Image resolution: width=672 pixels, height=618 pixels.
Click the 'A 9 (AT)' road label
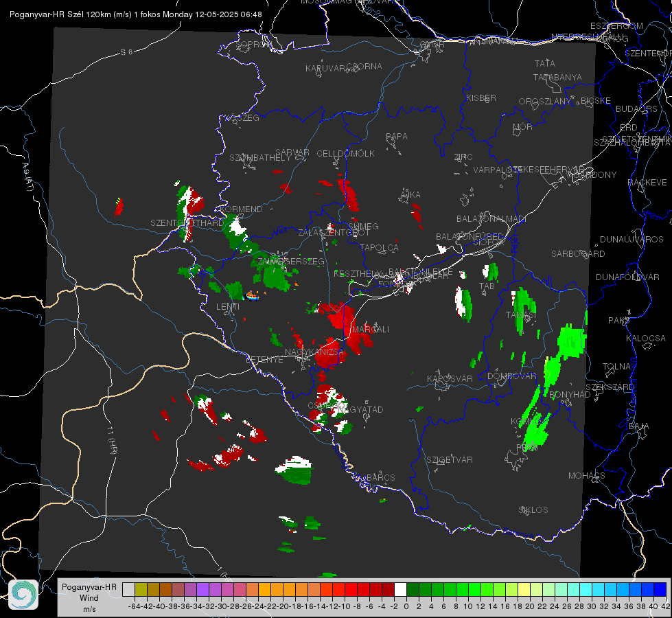coord(27,177)
